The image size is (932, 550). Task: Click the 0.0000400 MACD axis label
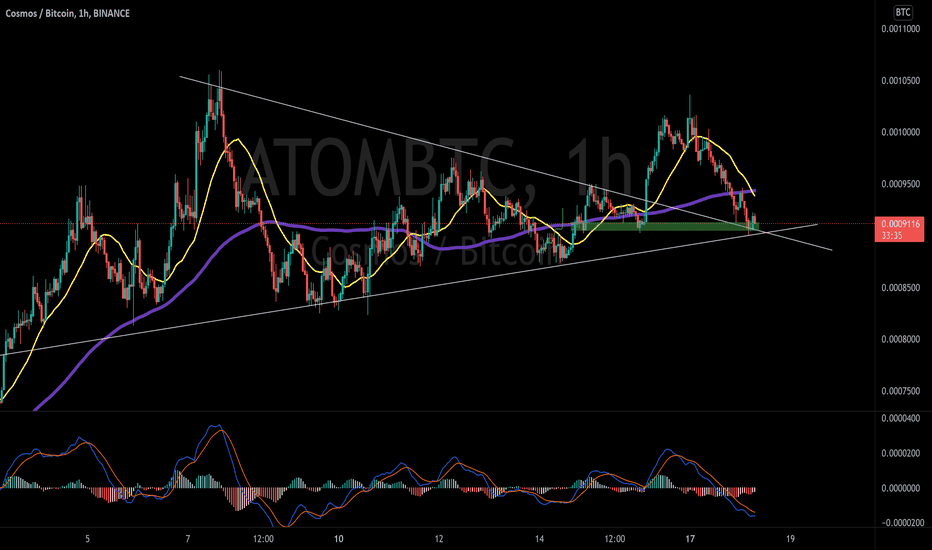click(x=900, y=419)
